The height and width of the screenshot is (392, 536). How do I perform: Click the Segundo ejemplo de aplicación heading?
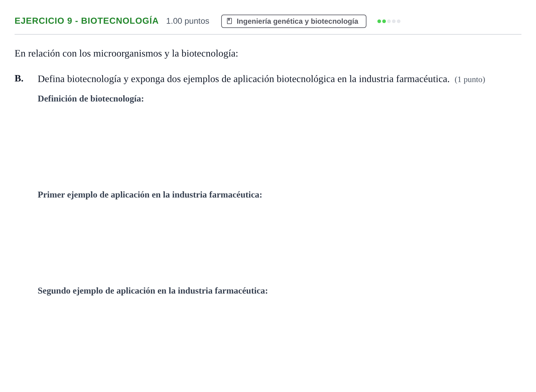pyautogui.click(x=153, y=291)
